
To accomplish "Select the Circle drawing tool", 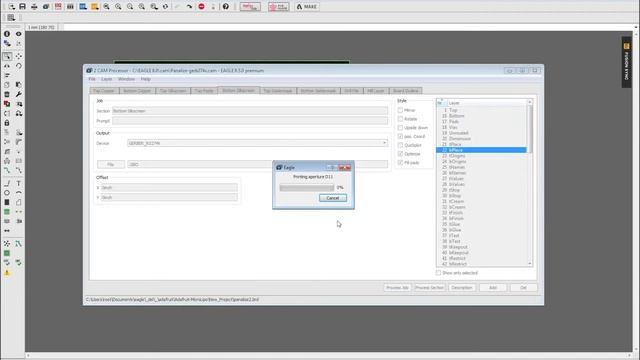I will click(x=7, y=193).
